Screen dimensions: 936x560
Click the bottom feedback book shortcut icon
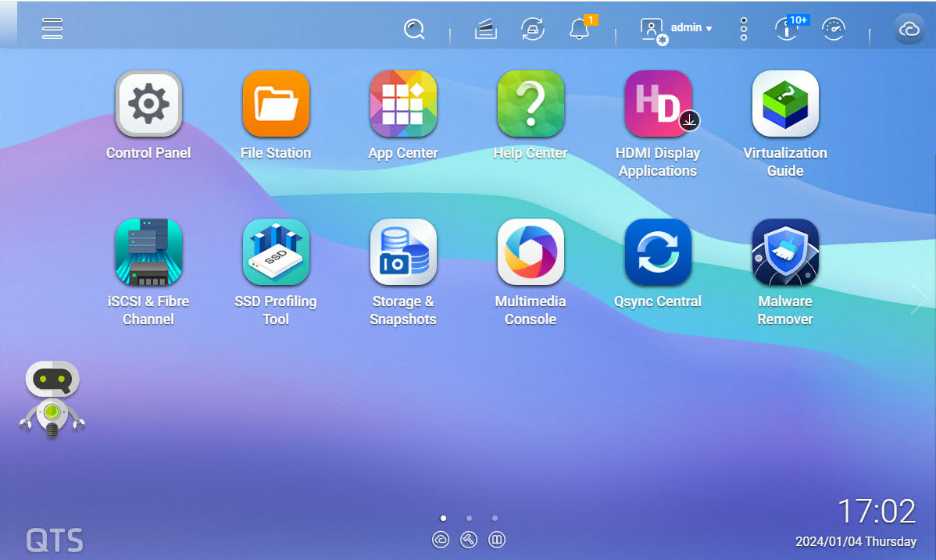click(x=497, y=540)
